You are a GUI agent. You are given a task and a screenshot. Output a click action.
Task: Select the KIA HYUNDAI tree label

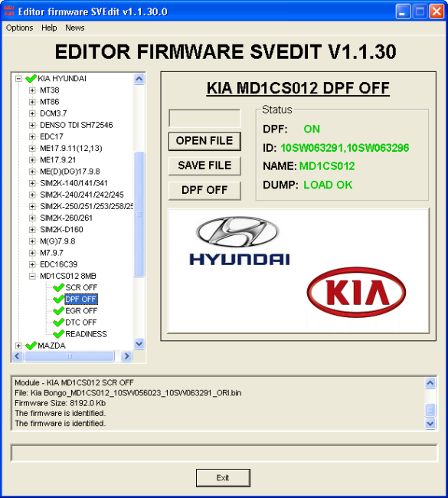tap(62, 78)
